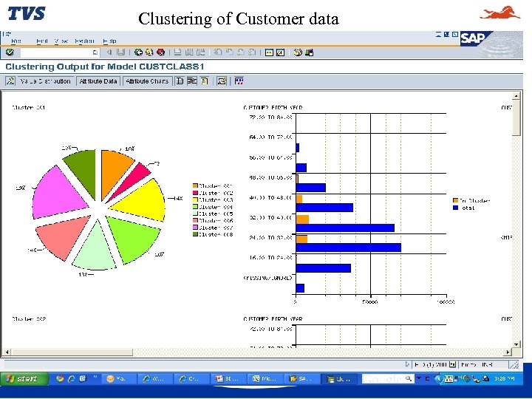The height and width of the screenshot is (399, 532).
Task: Click the Value Distribution button
Action: tap(45, 81)
